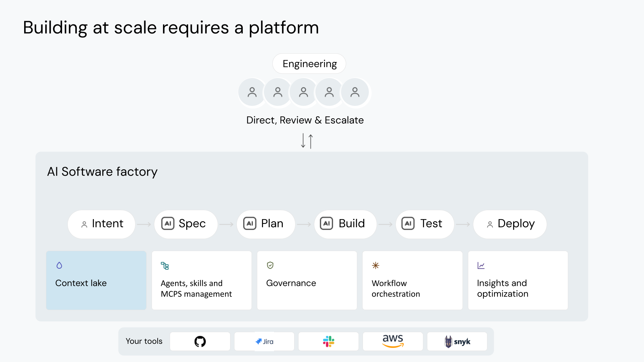Select the Plan stage pill

[x=266, y=224]
